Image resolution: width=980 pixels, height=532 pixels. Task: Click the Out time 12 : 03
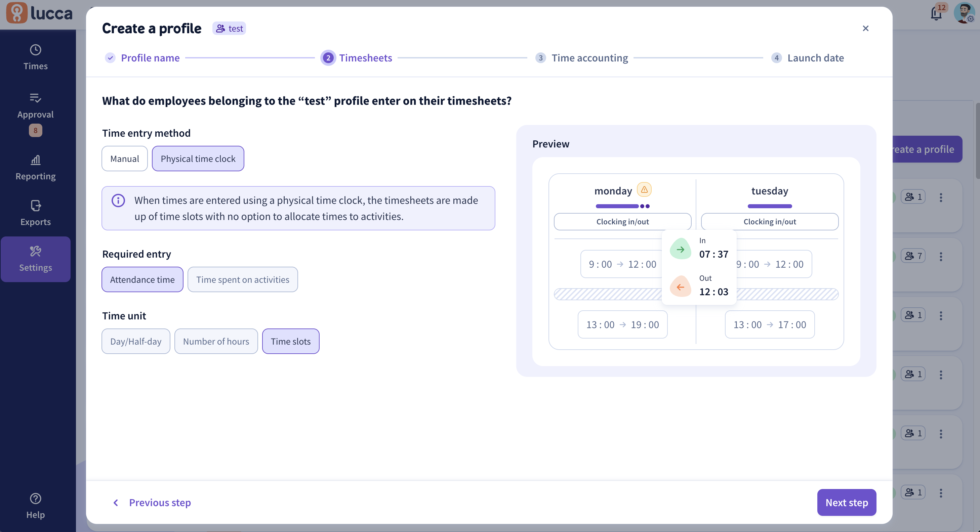pyautogui.click(x=714, y=292)
